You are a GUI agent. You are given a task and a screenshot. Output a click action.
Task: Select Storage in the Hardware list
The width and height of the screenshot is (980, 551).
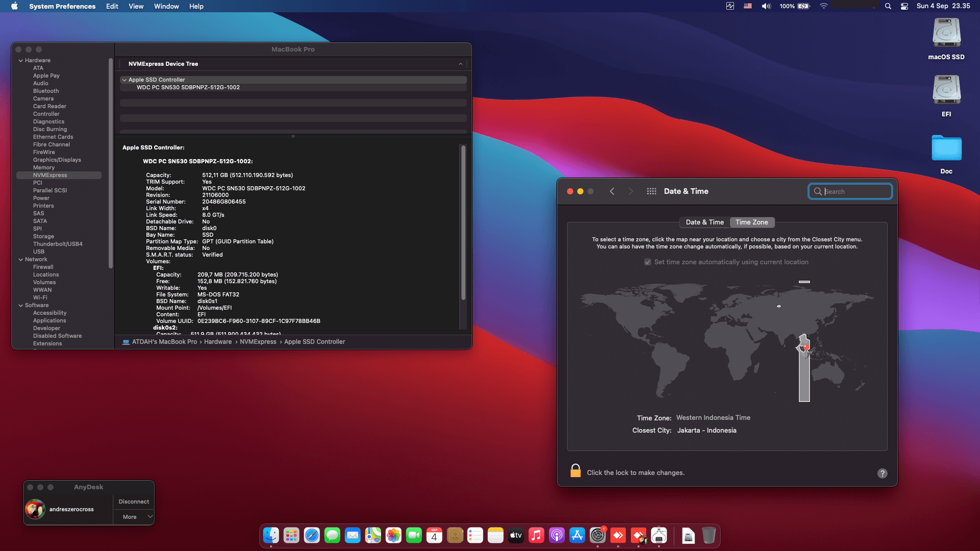tap(43, 236)
